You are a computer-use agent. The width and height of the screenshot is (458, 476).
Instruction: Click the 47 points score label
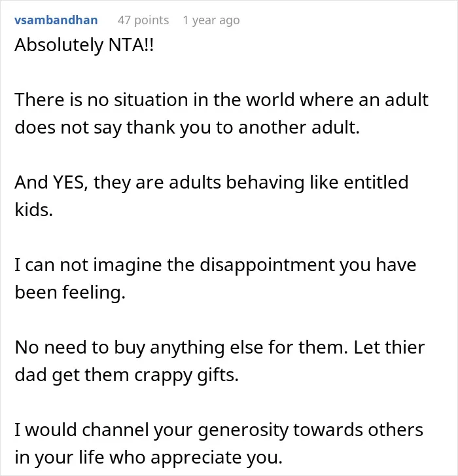tap(143, 20)
